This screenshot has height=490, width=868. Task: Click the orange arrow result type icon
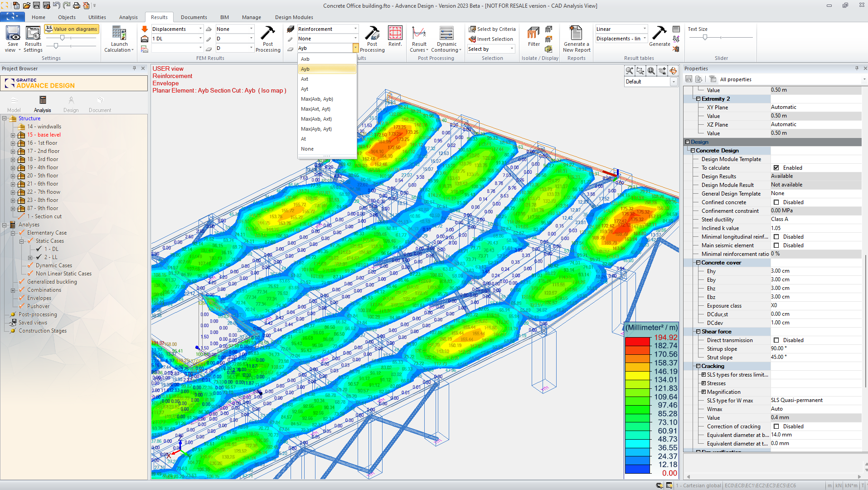[145, 29]
